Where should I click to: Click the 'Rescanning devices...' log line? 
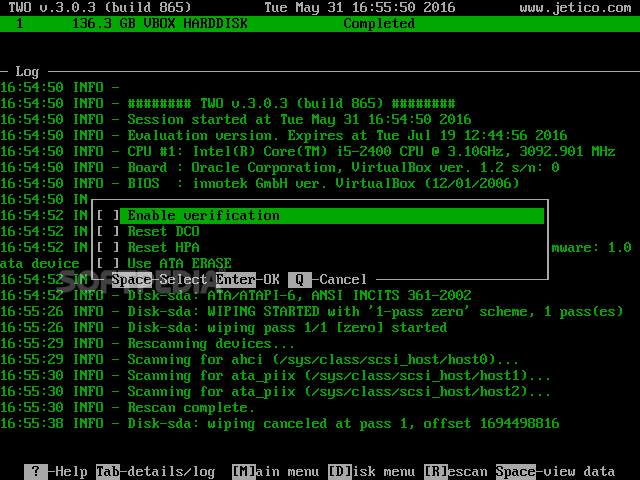(147, 343)
